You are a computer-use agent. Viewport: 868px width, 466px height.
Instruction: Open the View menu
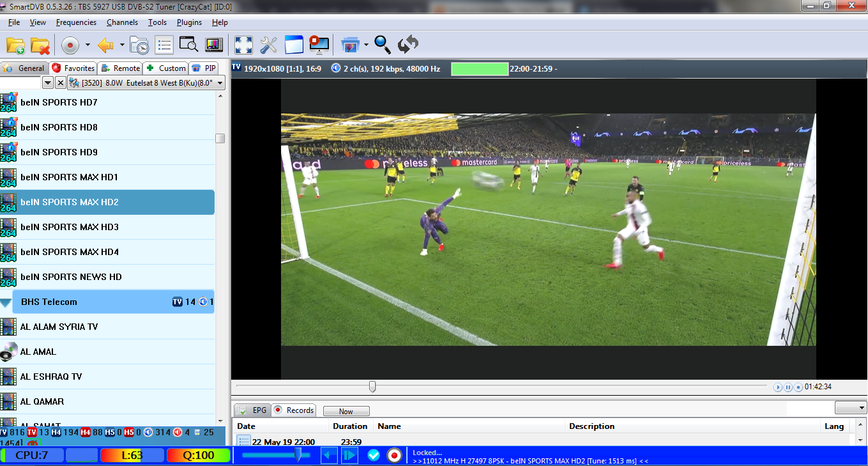tap(38, 22)
